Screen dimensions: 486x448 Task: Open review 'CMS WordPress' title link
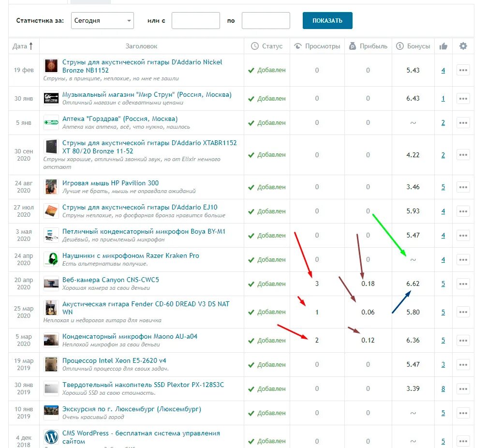(x=141, y=437)
